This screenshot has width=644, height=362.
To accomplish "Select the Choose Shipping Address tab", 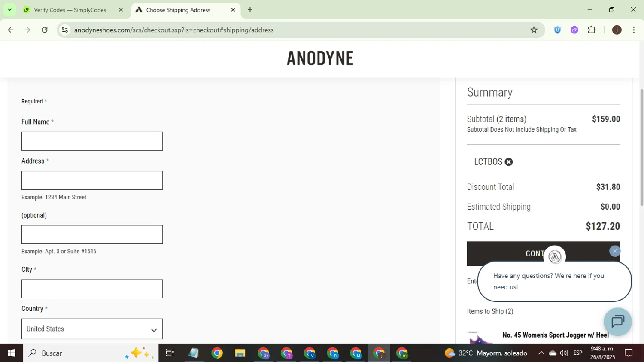I will point(178,10).
